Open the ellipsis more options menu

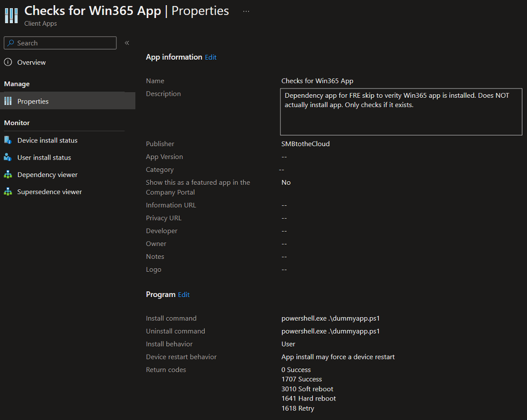(x=246, y=11)
